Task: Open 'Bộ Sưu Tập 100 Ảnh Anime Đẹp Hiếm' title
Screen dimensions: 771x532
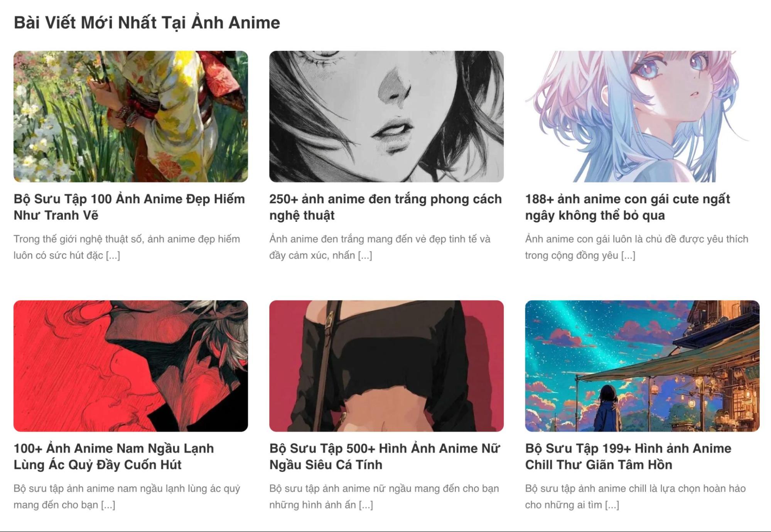Action: click(130, 207)
